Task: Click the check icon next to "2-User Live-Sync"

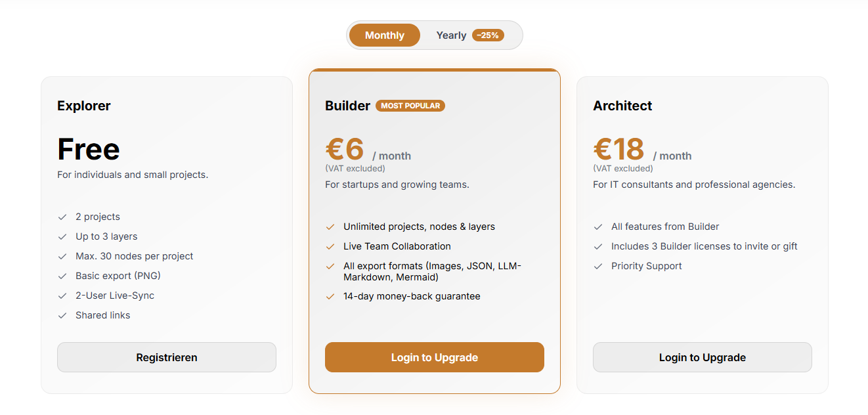Action: click(63, 295)
